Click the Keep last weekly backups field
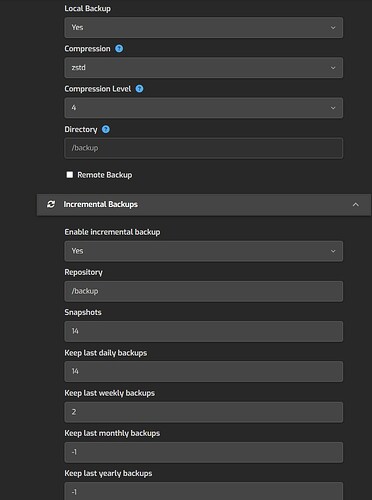The image size is (372, 500). (203, 412)
